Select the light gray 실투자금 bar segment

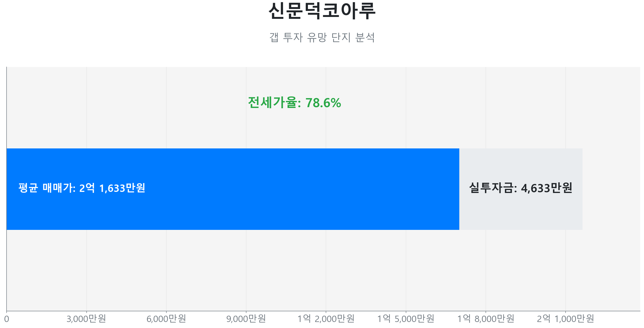521,213
